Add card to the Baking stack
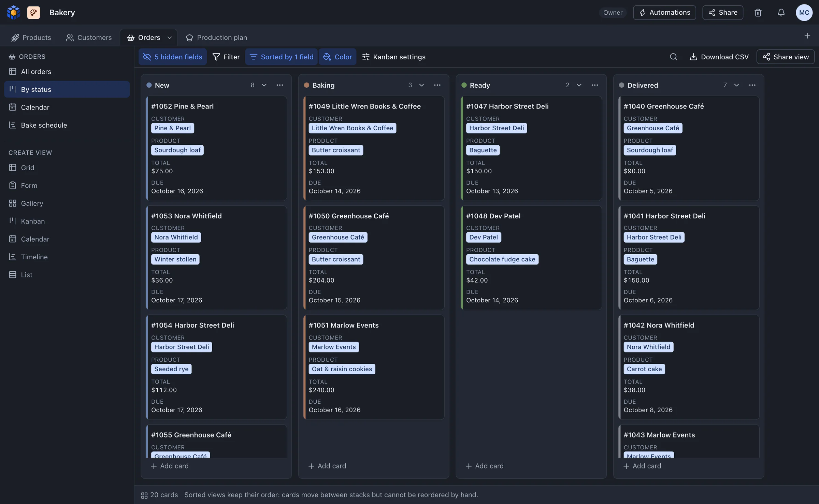The height and width of the screenshot is (504, 819). [327, 466]
